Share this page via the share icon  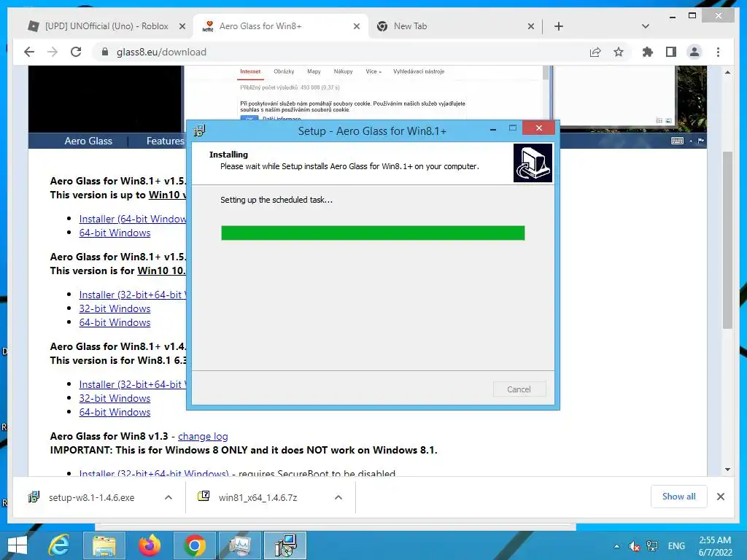(x=595, y=52)
